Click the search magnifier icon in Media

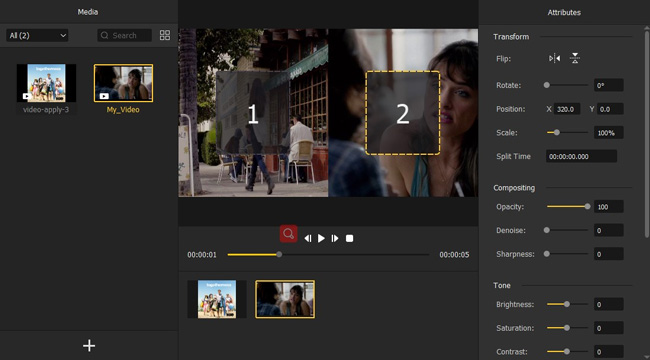pyautogui.click(x=105, y=36)
